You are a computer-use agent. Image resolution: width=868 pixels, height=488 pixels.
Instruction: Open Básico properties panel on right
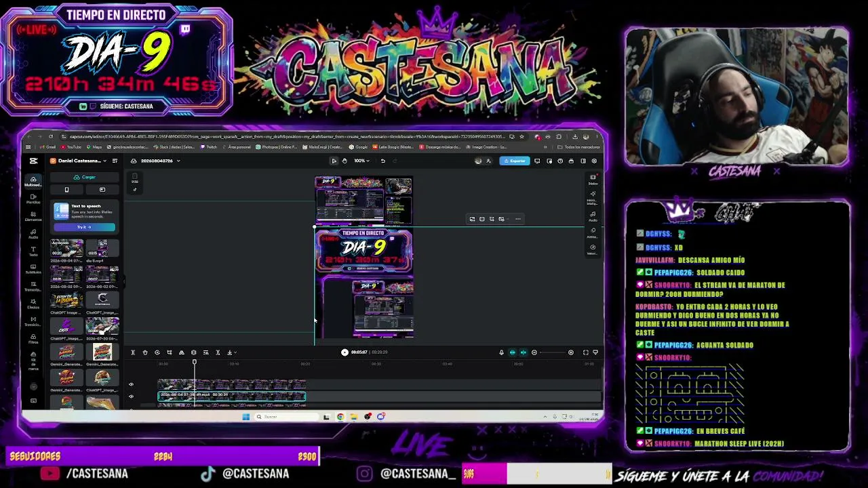pyautogui.click(x=593, y=180)
